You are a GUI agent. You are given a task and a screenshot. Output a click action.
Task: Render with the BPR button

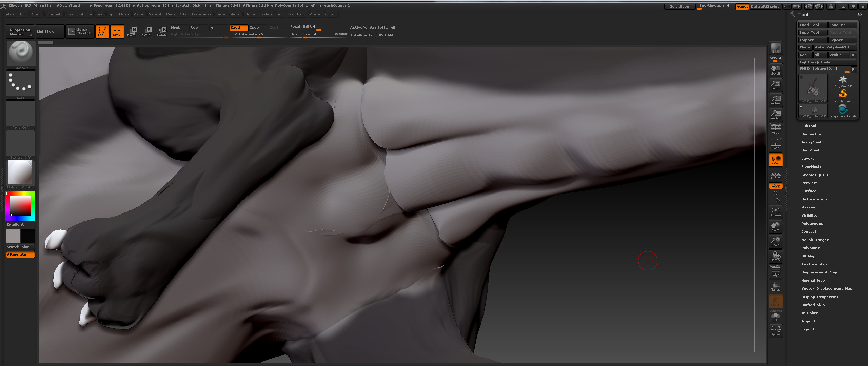[x=775, y=48]
